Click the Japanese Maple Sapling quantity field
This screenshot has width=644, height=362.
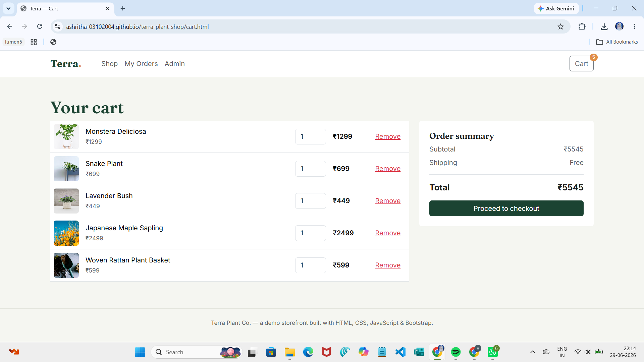[x=310, y=233]
